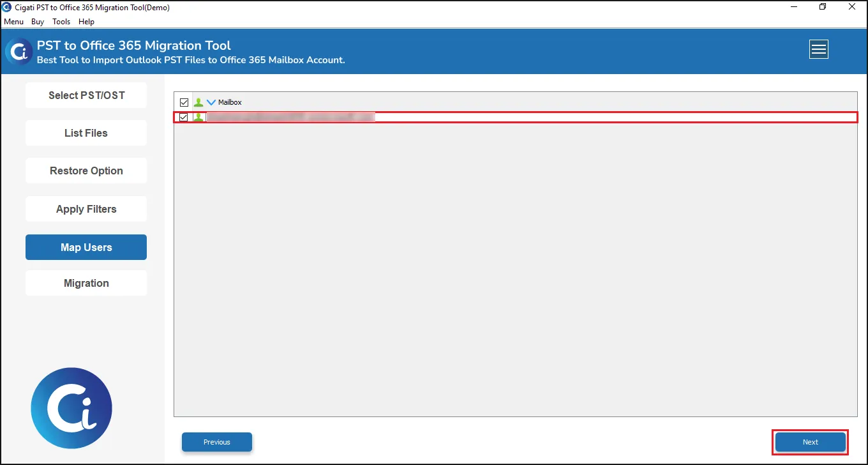Go to the Select PST/OST step

click(x=86, y=95)
